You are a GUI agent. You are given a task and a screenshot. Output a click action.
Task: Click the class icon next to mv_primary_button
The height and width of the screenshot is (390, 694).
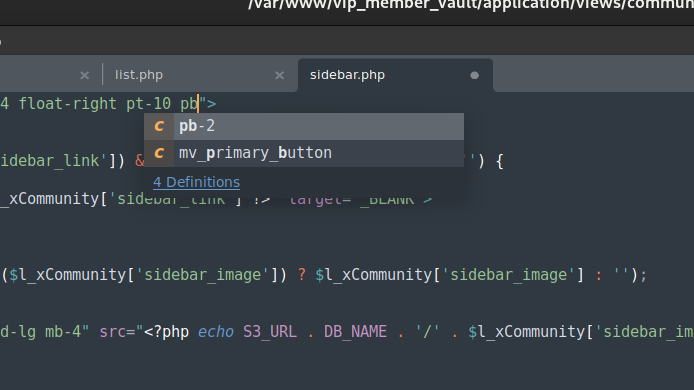tap(159, 153)
